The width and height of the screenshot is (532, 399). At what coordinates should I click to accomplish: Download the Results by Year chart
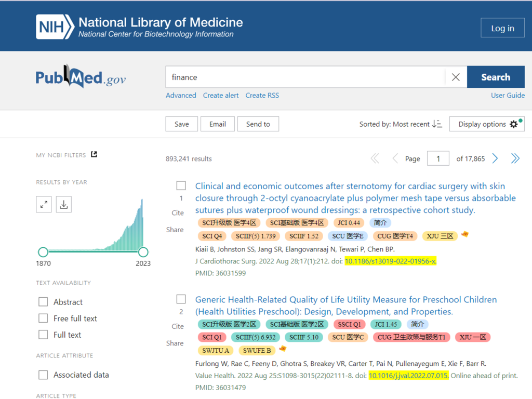(63, 204)
